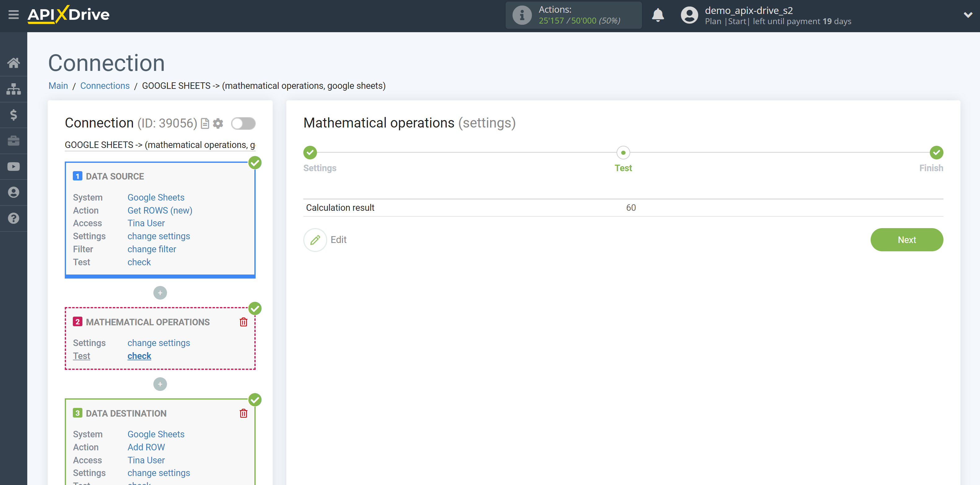Click the delete trash icon on Mathematical Operations block
Image resolution: width=980 pixels, height=485 pixels.
pyautogui.click(x=243, y=322)
